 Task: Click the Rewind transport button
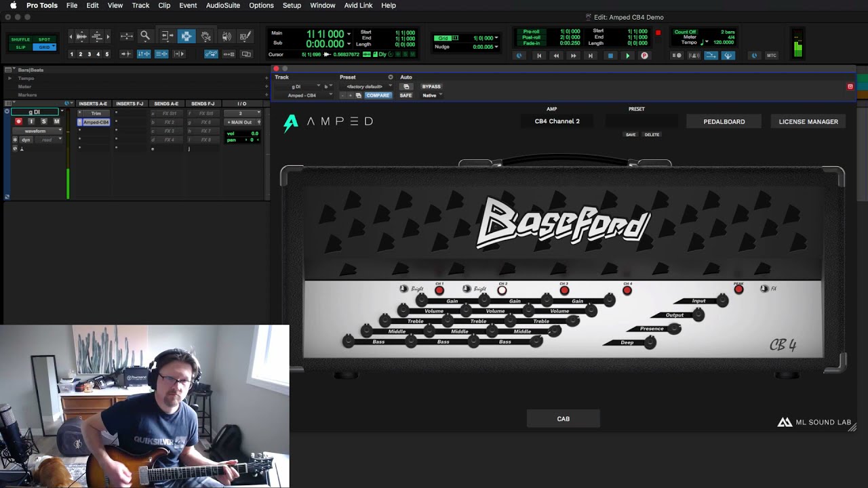pyautogui.click(x=556, y=56)
